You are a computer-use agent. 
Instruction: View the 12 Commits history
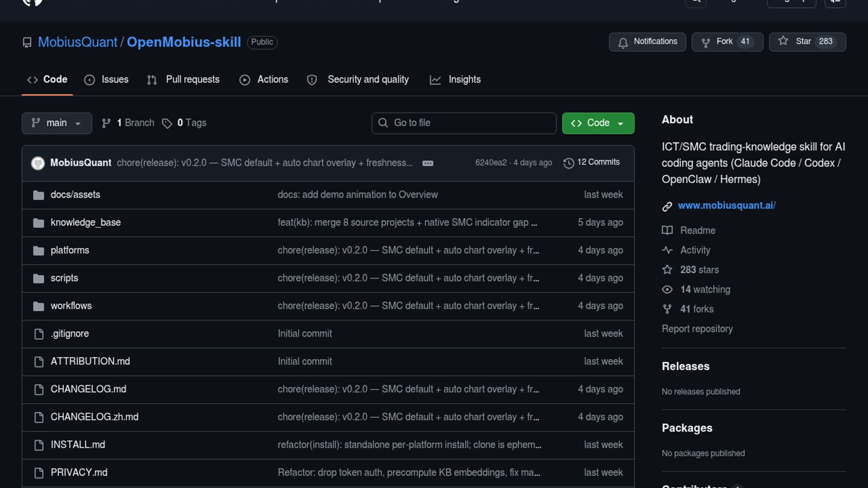point(591,163)
